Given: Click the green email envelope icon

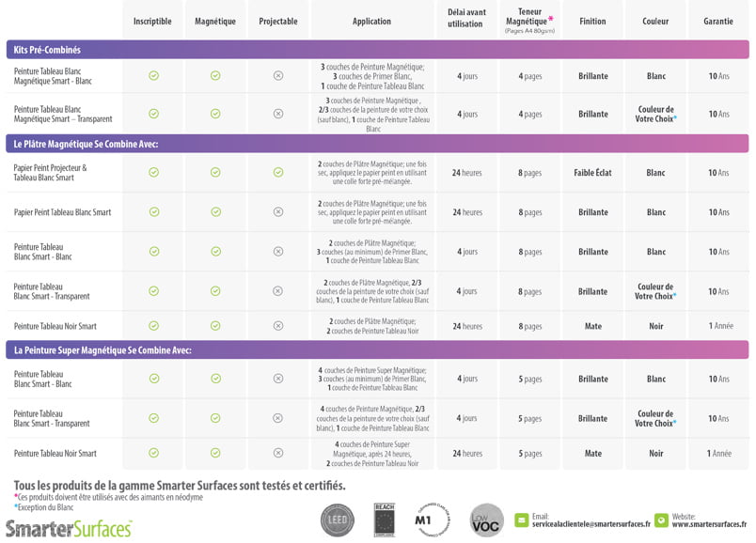Looking at the screenshot, I should pos(521,520).
